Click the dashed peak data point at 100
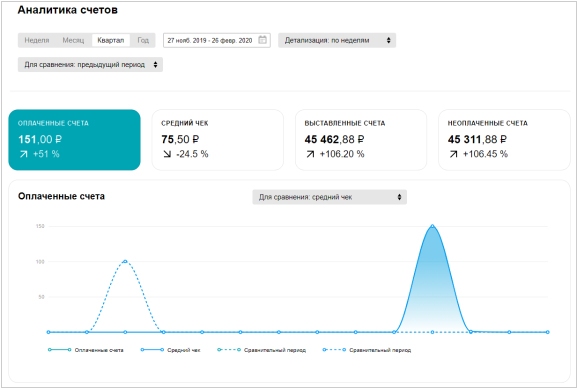 click(125, 261)
